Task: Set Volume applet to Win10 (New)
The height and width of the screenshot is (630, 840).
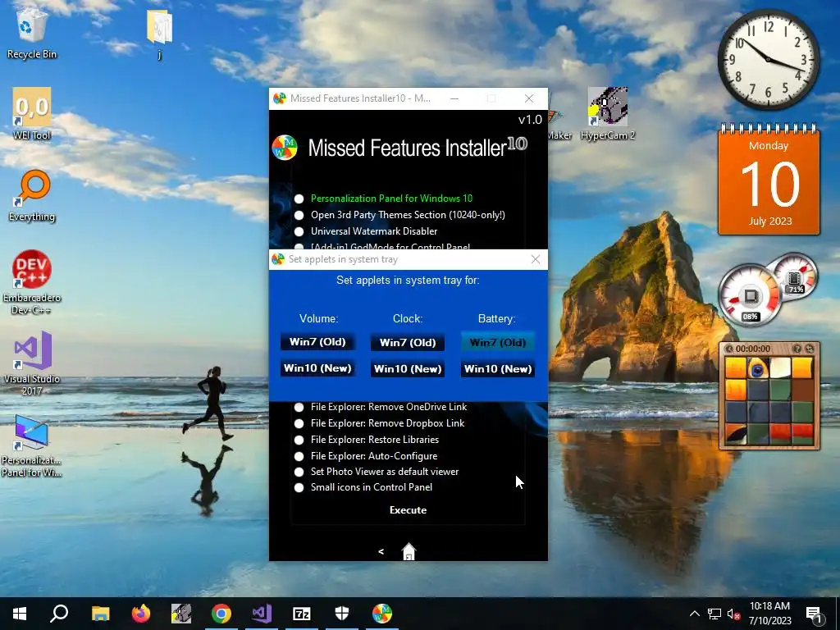Action: point(317,368)
